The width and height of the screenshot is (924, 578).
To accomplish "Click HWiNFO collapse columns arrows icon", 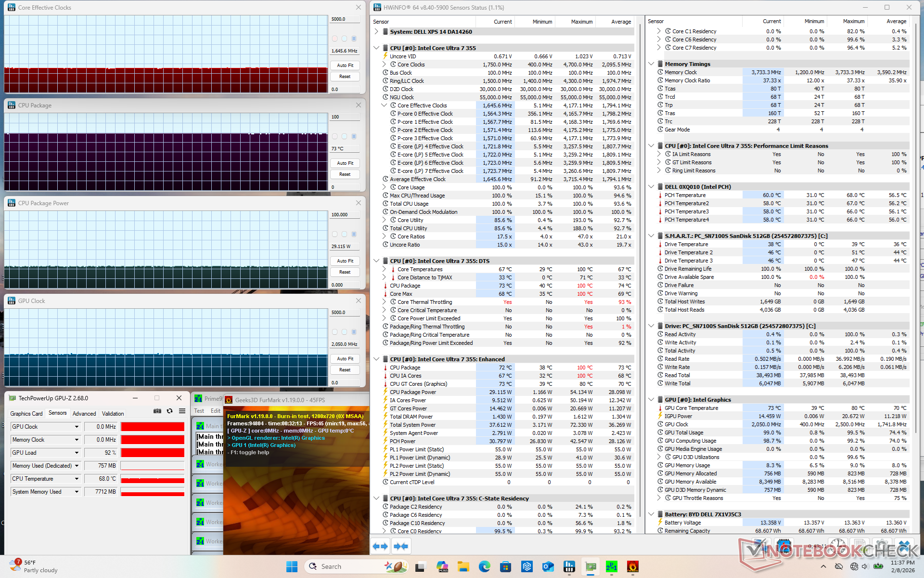I will [x=401, y=546].
